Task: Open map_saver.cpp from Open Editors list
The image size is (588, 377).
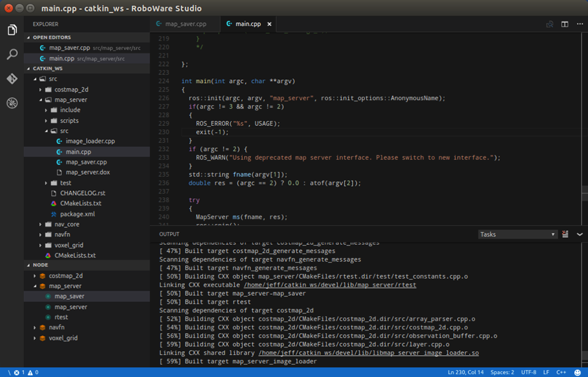Action: click(87, 48)
